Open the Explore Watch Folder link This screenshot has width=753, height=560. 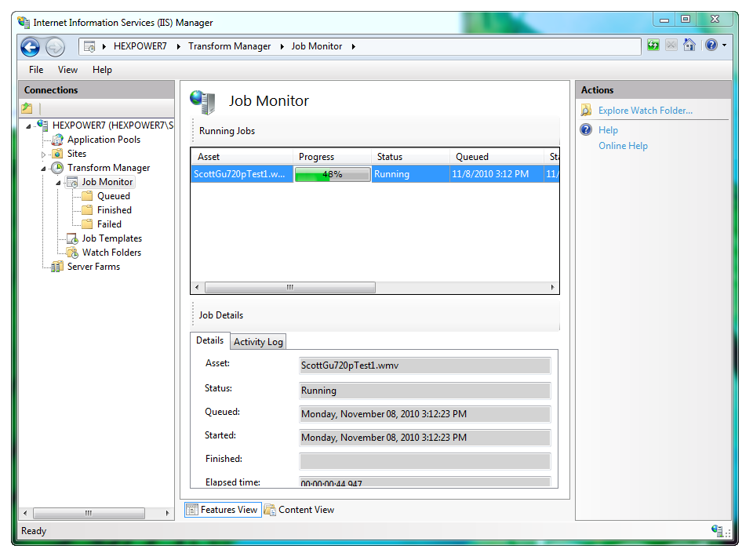(645, 111)
